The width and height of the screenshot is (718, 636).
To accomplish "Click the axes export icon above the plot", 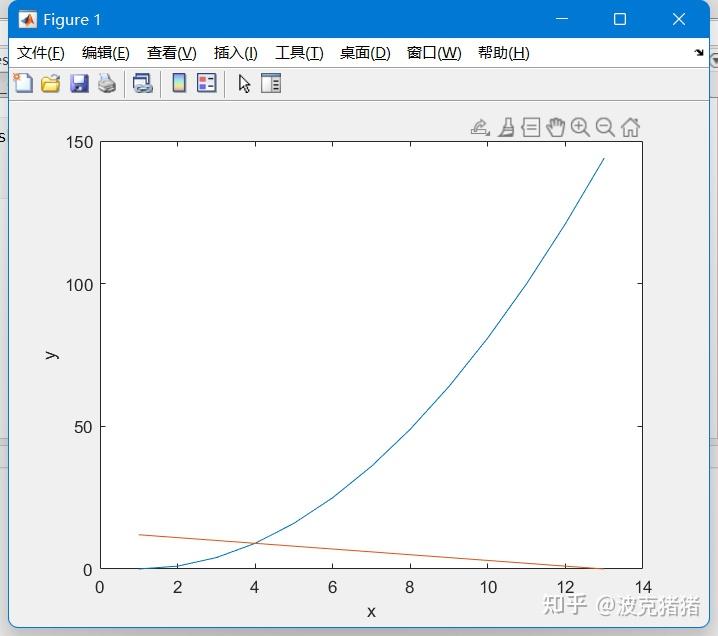I will pyautogui.click(x=480, y=127).
